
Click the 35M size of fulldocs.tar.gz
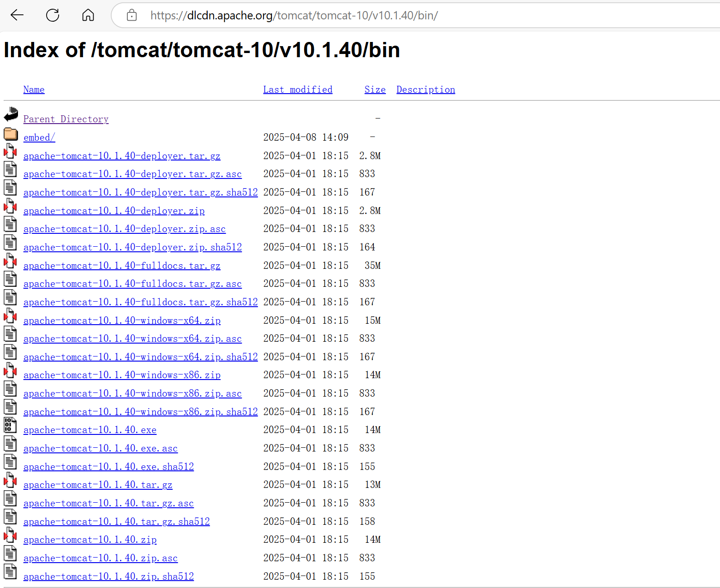pos(372,266)
